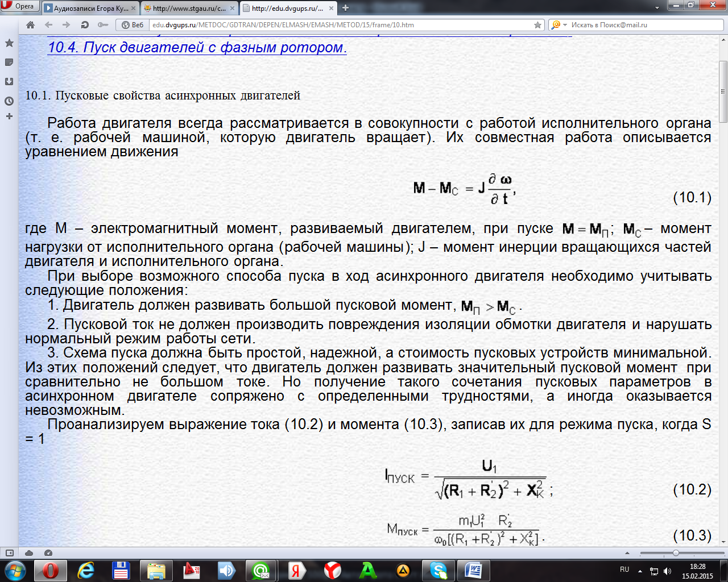Click the equation number (10.3)
Image resolution: width=728 pixels, height=582 pixels.
coord(692,535)
